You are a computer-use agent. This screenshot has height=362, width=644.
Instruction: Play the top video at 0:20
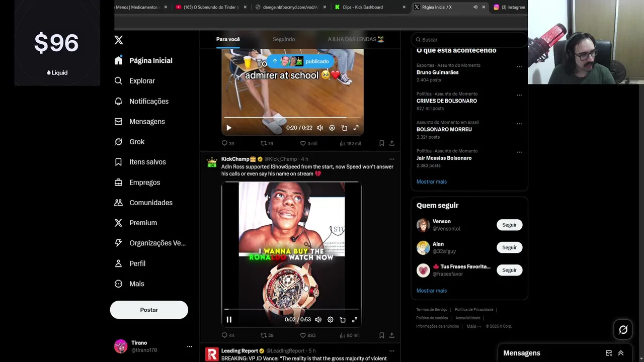pyautogui.click(x=228, y=128)
